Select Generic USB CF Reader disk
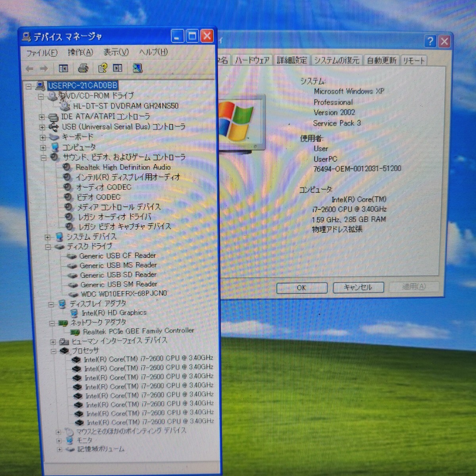476x476 pixels. pyautogui.click(x=117, y=256)
